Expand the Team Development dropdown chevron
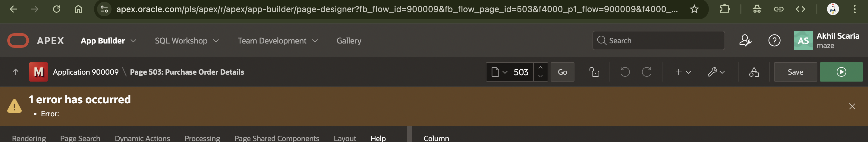Screen dimensions: 868x142 (315, 41)
